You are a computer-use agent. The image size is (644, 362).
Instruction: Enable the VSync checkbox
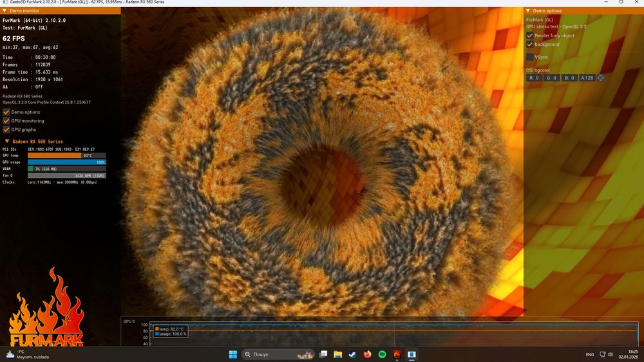[x=530, y=57]
